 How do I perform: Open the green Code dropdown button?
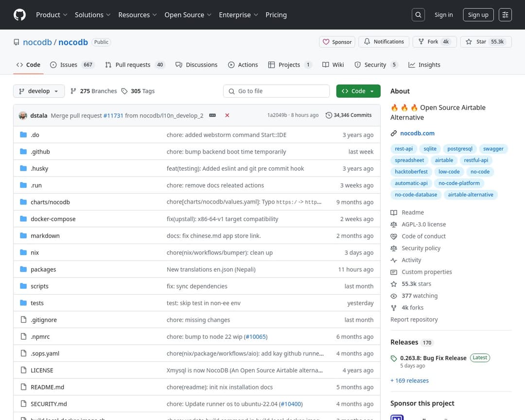point(358,91)
